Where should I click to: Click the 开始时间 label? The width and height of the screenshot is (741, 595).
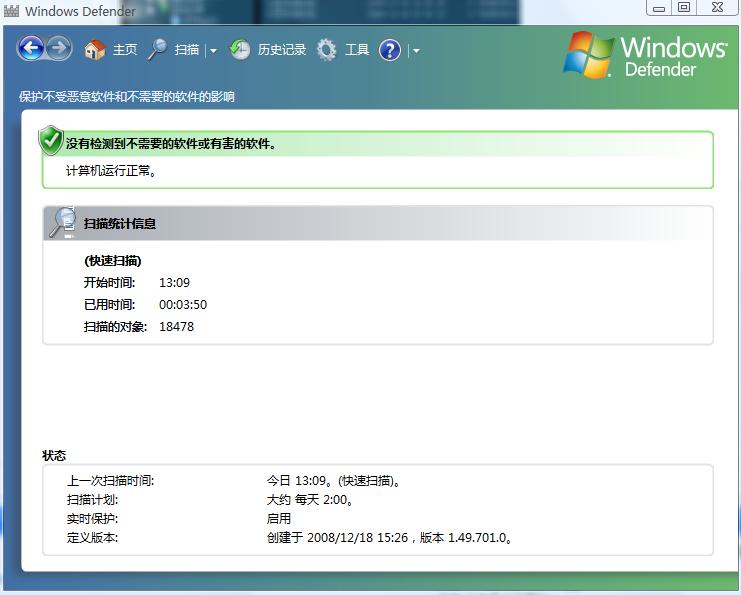coord(109,283)
